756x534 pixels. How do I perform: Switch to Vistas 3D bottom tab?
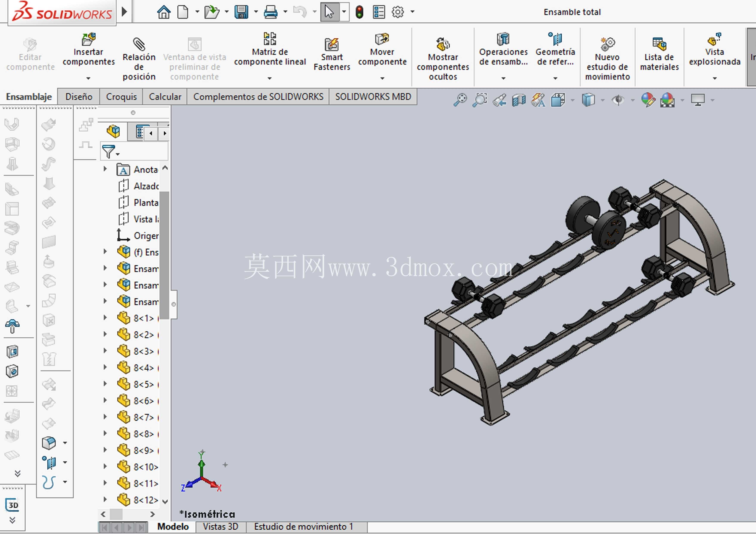coord(220,527)
